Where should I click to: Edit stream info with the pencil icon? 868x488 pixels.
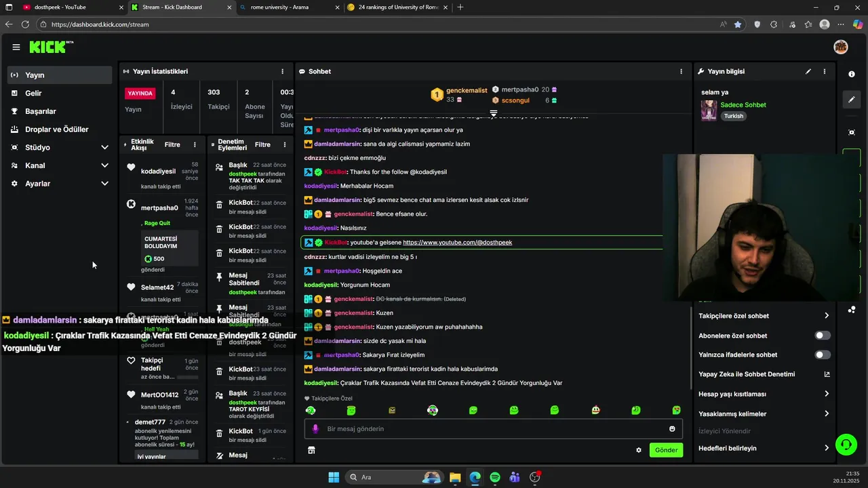click(808, 71)
